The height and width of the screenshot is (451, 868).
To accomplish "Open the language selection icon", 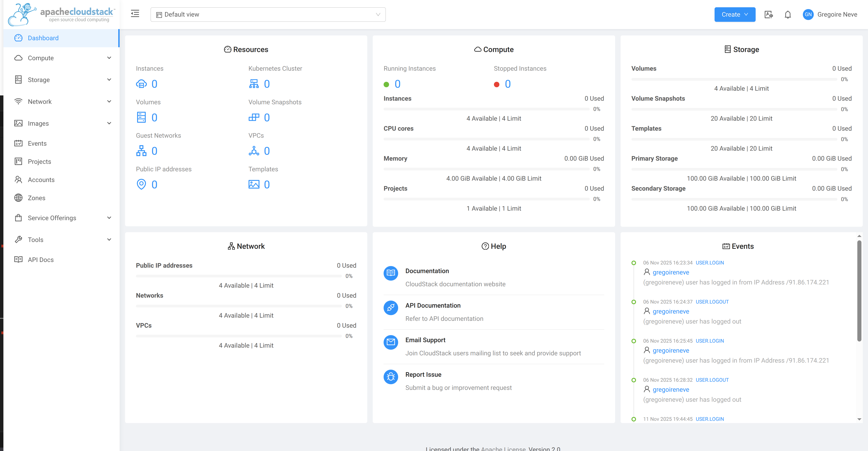I will point(769,15).
